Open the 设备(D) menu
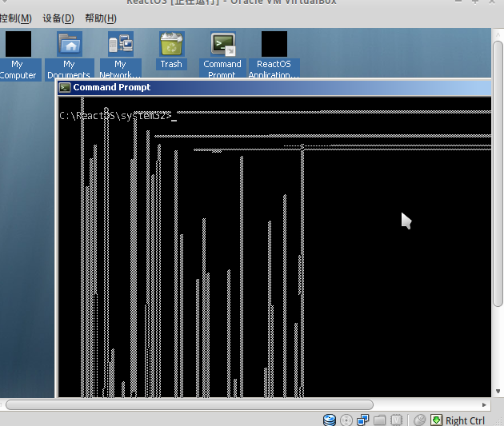The width and height of the screenshot is (504, 426). coord(58,18)
